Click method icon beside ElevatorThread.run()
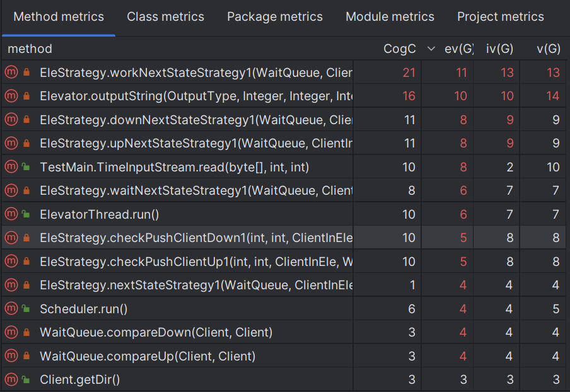 pos(11,214)
